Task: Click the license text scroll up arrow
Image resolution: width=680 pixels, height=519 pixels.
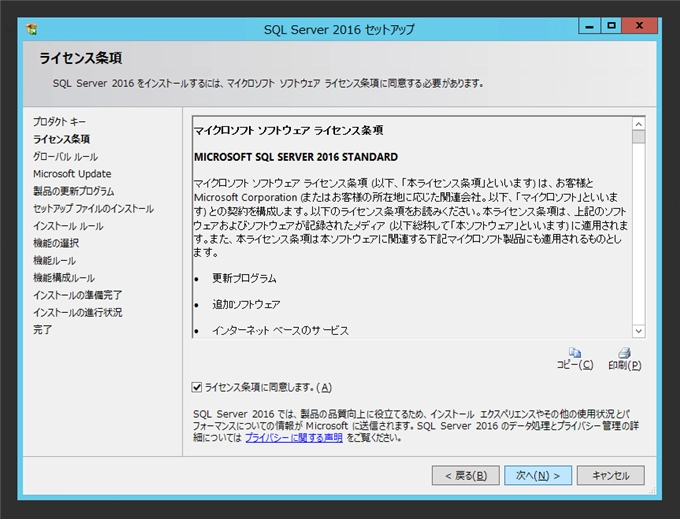Action: (638, 124)
